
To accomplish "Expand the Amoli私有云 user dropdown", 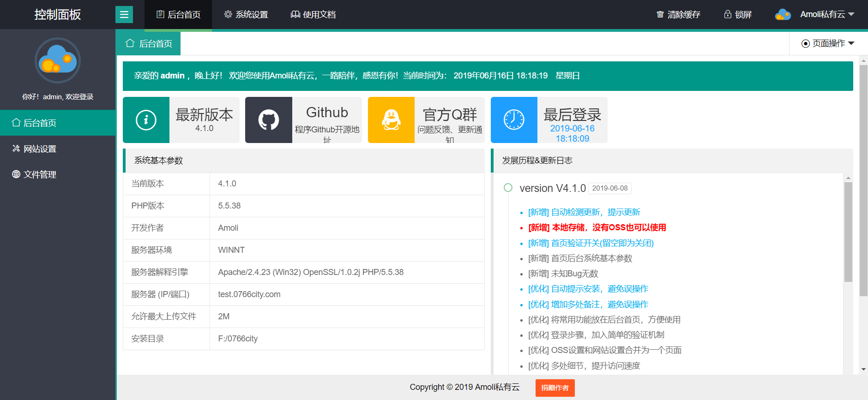I will [827, 15].
